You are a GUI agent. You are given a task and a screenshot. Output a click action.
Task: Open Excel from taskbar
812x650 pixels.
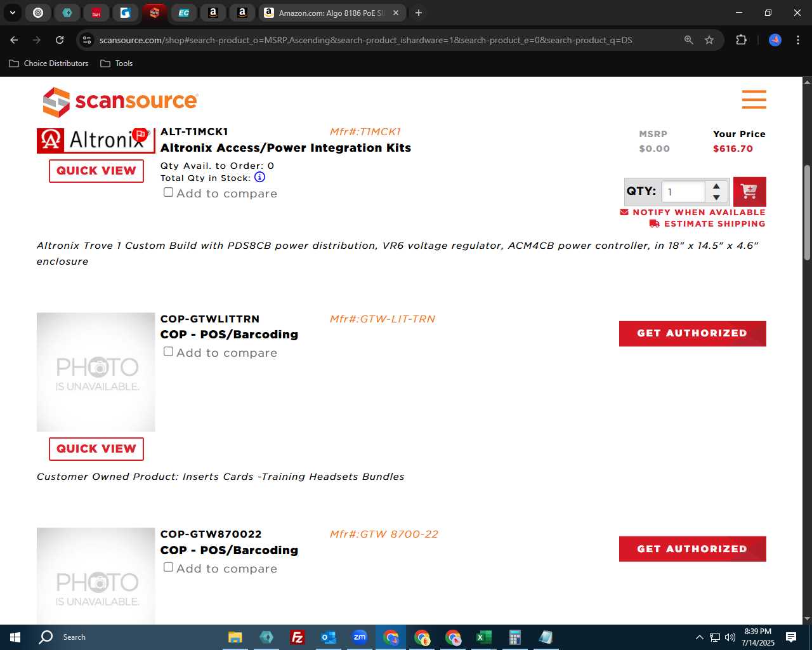coord(483,637)
